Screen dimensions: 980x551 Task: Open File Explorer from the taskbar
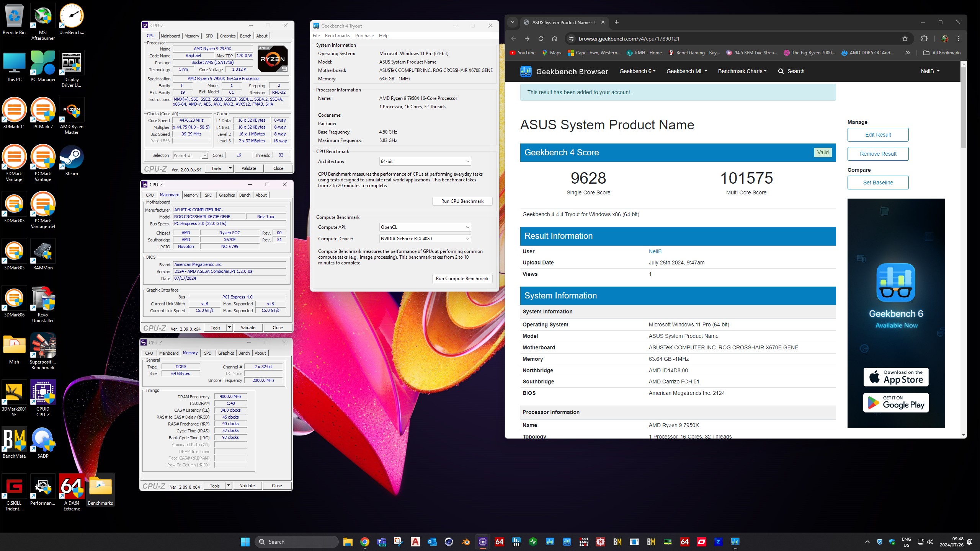click(x=348, y=542)
